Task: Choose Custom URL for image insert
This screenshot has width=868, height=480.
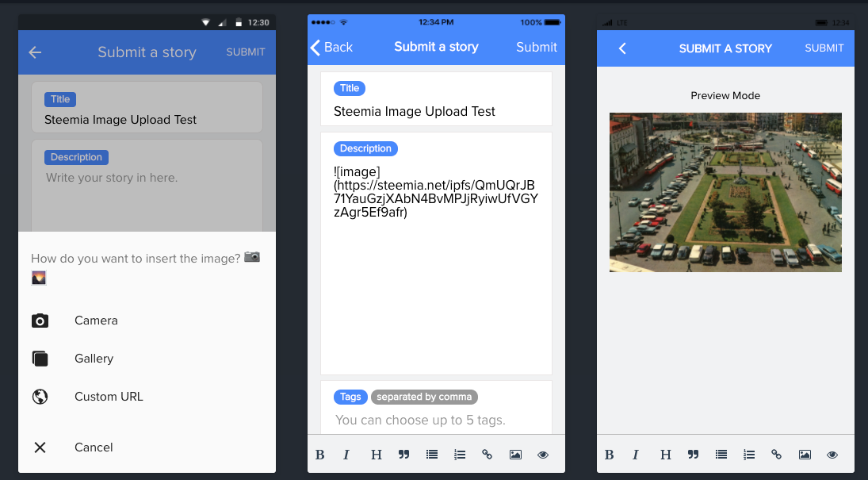Action: click(x=147, y=397)
